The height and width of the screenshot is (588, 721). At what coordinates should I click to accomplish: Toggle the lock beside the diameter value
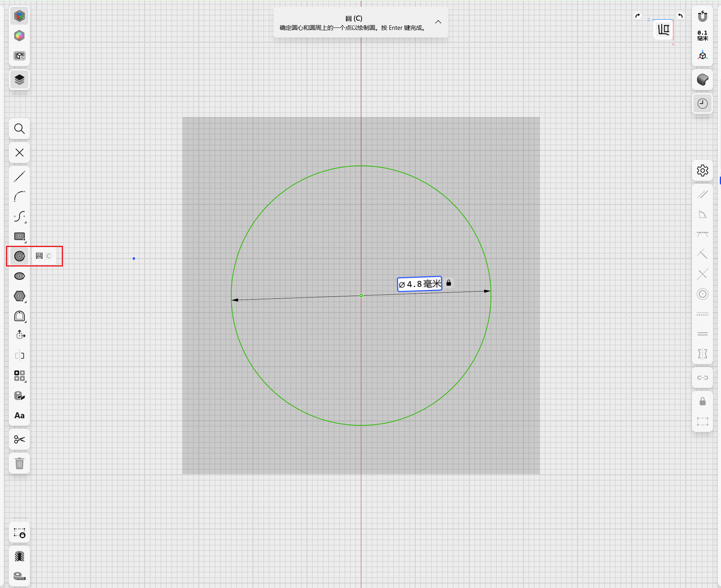pyautogui.click(x=449, y=283)
